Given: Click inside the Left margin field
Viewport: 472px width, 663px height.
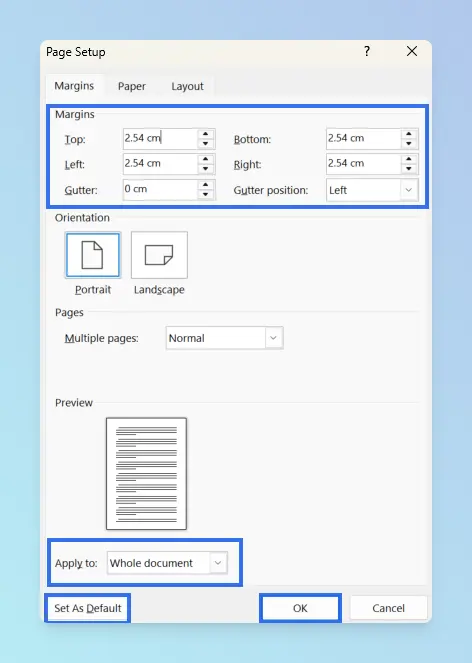Looking at the screenshot, I should [160, 164].
